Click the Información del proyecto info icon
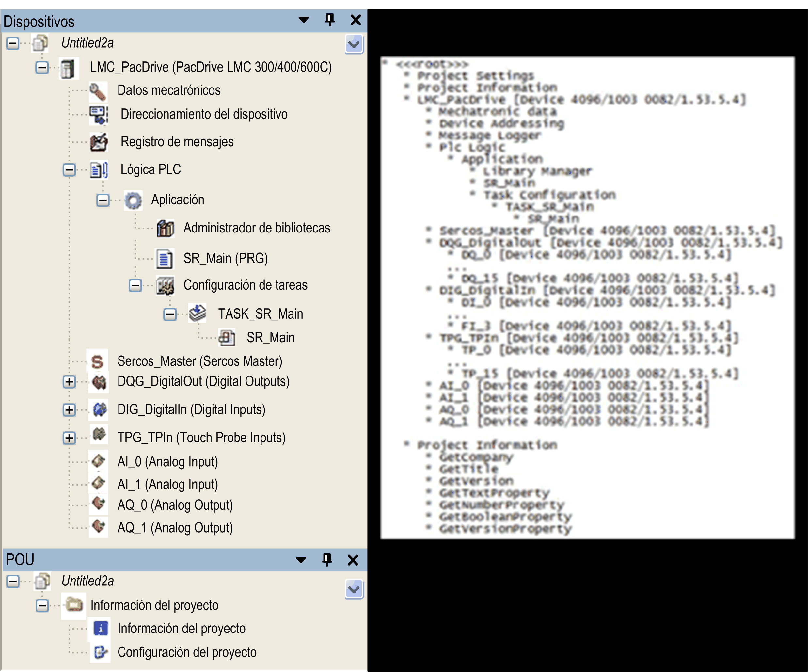This screenshot has width=808, height=672. tap(101, 629)
